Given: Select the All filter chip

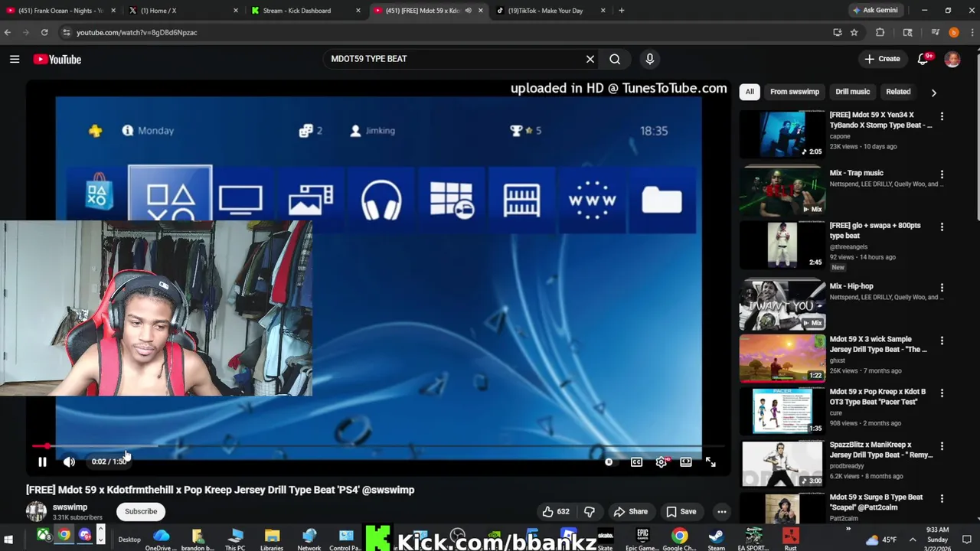Looking at the screenshot, I should pos(750,92).
